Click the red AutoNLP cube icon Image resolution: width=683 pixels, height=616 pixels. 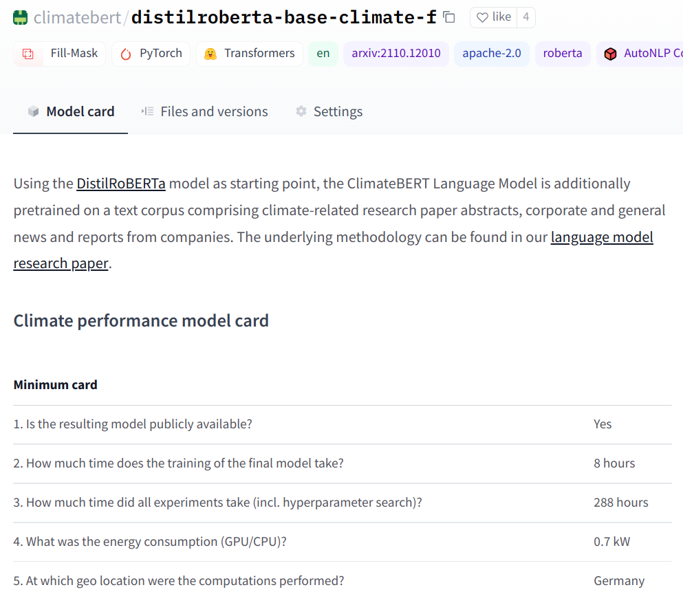[610, 54]
